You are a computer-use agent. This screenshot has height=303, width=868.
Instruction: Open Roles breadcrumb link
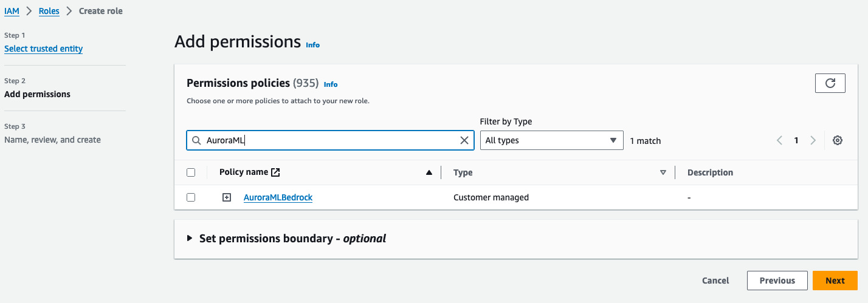49,11
